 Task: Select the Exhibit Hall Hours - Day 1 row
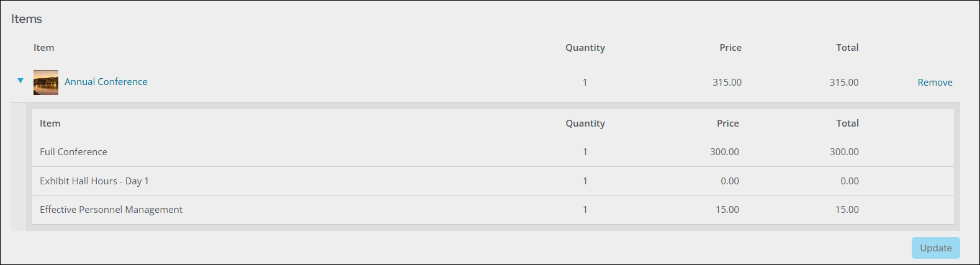coord(493,181)
